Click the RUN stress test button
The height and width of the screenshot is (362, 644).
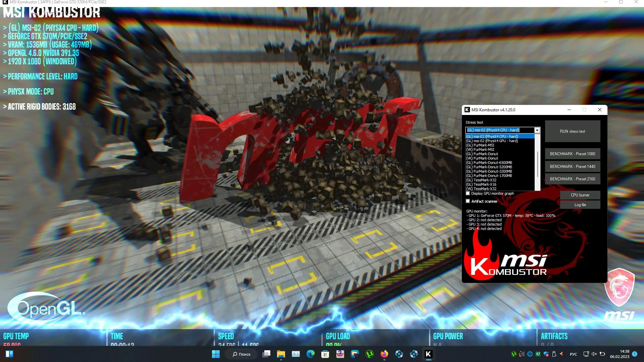pos(572,131)
